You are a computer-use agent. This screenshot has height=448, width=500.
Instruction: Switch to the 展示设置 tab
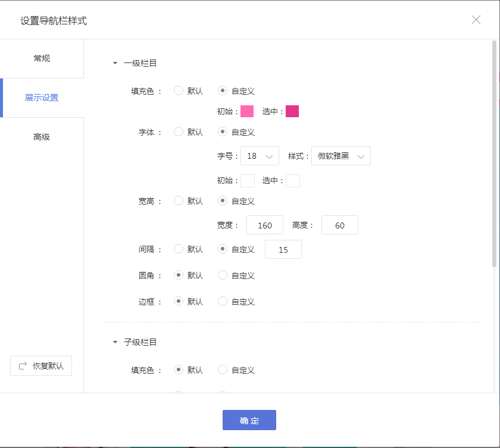point(42,98)
